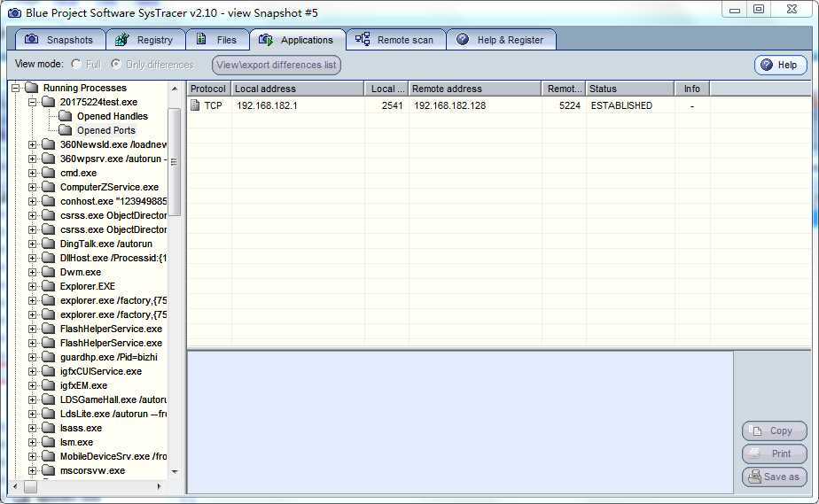
Task: Click the Opened Handles folder icon
Action: pos(66,116)
